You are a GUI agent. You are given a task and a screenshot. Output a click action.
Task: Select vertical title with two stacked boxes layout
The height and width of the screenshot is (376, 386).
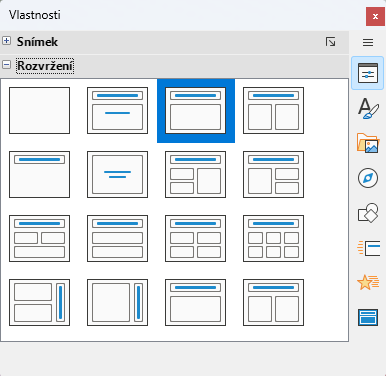click(39, 302)
